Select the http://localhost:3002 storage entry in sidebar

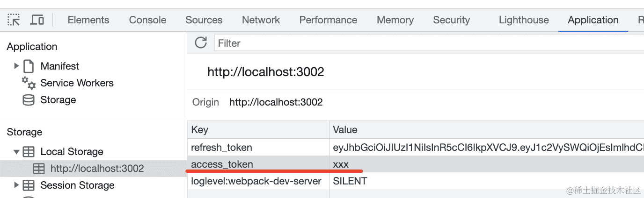(x=97, y=169)
